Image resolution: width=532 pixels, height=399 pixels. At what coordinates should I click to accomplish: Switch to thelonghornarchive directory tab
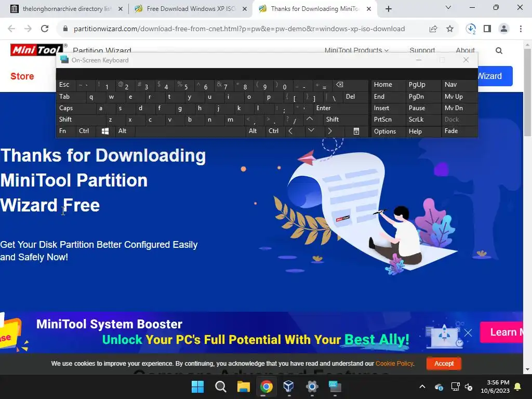coord(66,9)
